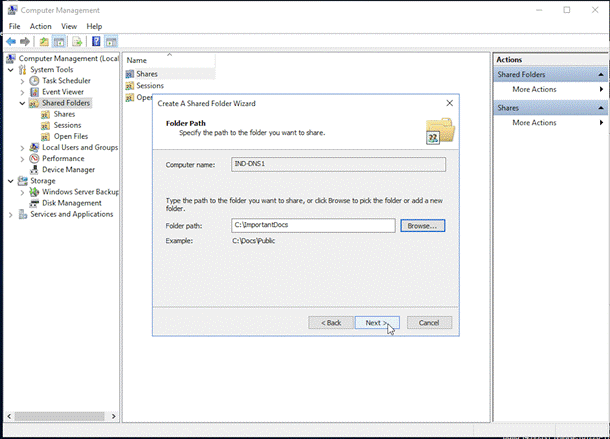Select the Event Viewer icon

point(35,92)
